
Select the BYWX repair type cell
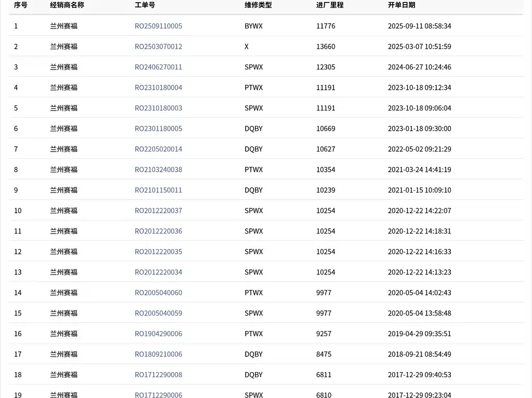254,26
